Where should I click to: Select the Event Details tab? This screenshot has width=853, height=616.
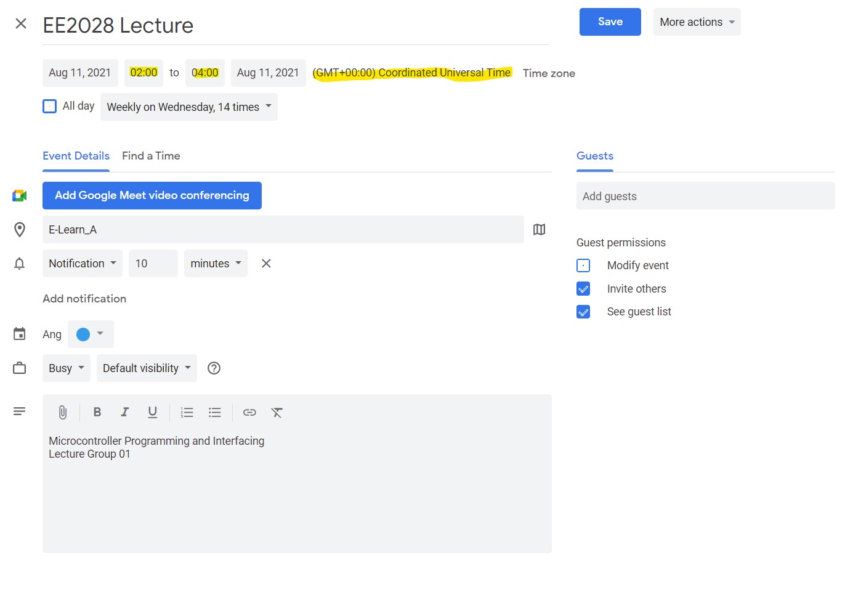(x=76, y=156)
